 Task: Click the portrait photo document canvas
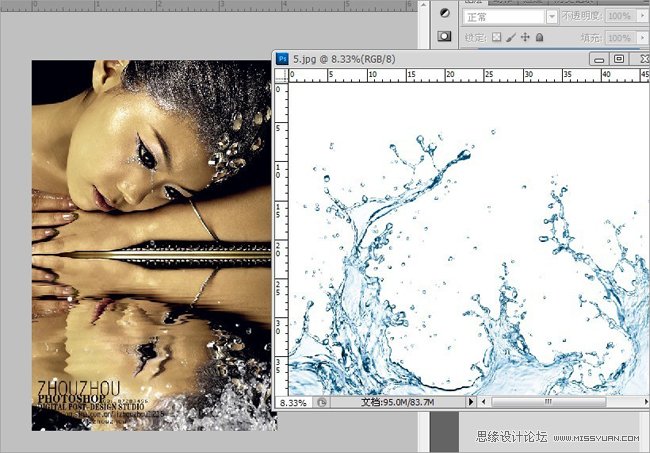154,245
